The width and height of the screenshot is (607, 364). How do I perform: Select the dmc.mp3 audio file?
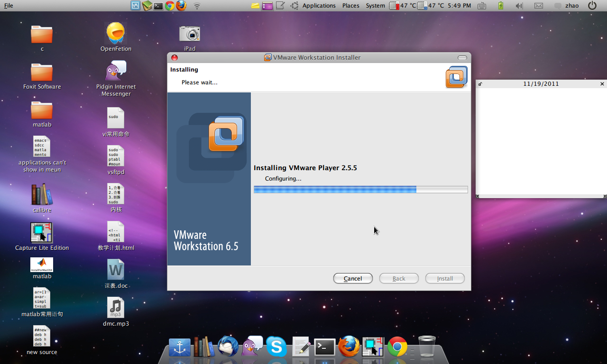click(x=116, y=308)
